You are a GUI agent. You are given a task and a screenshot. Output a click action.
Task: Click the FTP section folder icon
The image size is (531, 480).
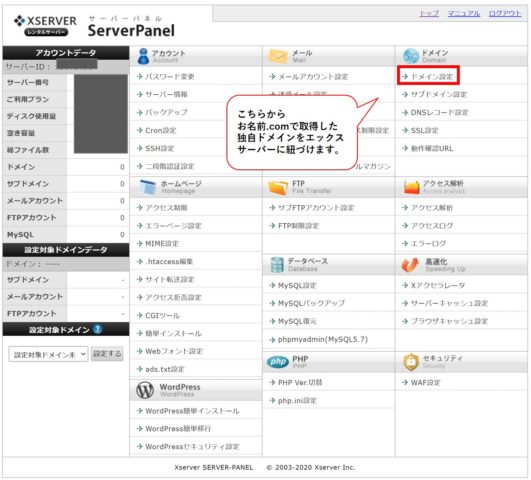[278, 187]
